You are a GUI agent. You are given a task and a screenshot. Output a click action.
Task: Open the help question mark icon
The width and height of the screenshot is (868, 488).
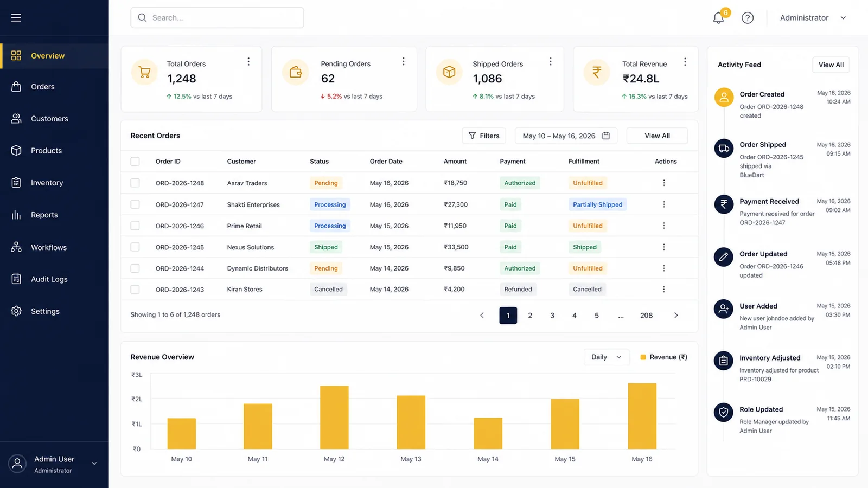[x=748, y=18]
